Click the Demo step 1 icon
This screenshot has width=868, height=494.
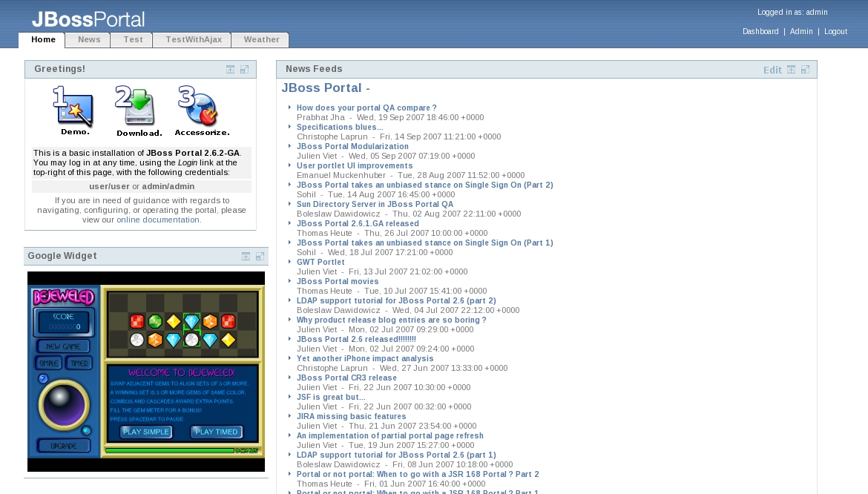73,110
